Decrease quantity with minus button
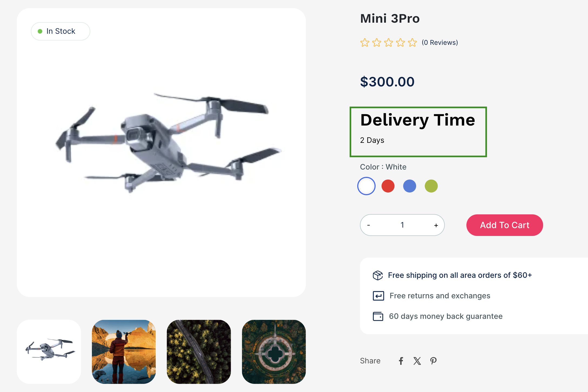Image resolution: width=588 pixels, height=392 pixels. pyautogui.click(x=369, y=225)
